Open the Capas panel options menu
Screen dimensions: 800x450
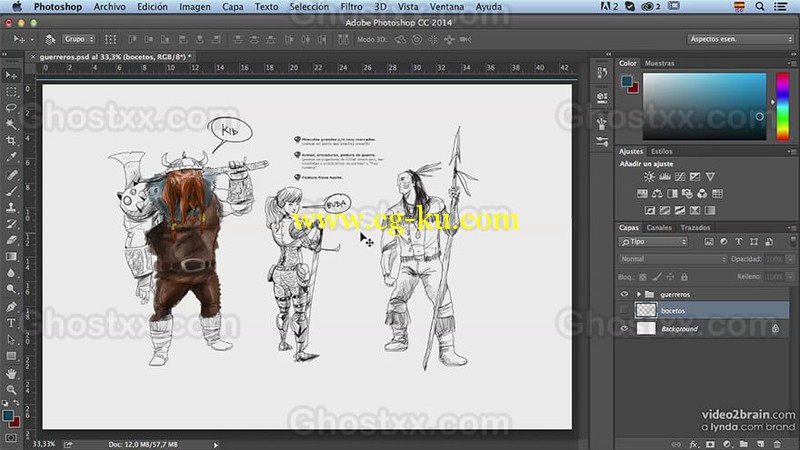pyautogui.click(x=791, y=228)
